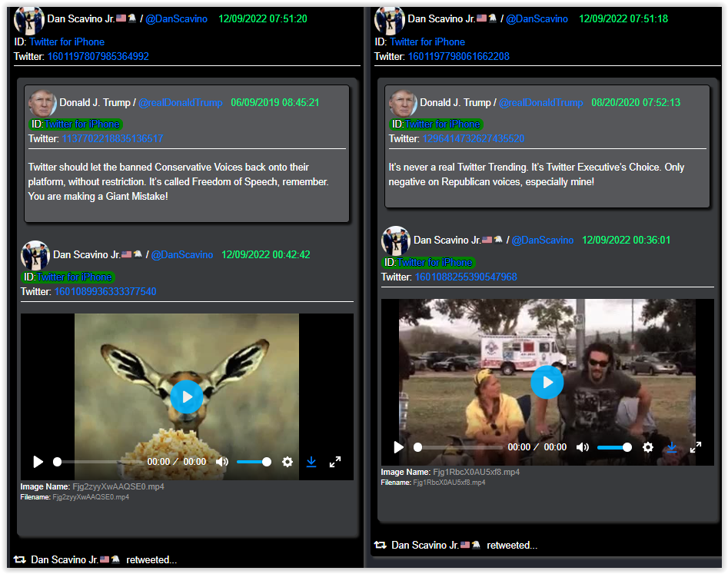728x574 pixels.
Task: Click small Filename: Fjg1RbcX0AU5xf8.mp4 line
Action: click(x=433, y=482)
